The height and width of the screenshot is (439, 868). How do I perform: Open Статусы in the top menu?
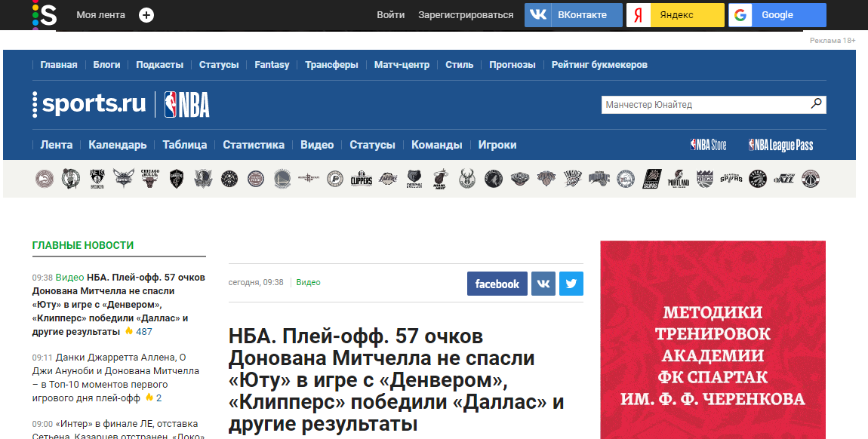(x=219, y=65)
